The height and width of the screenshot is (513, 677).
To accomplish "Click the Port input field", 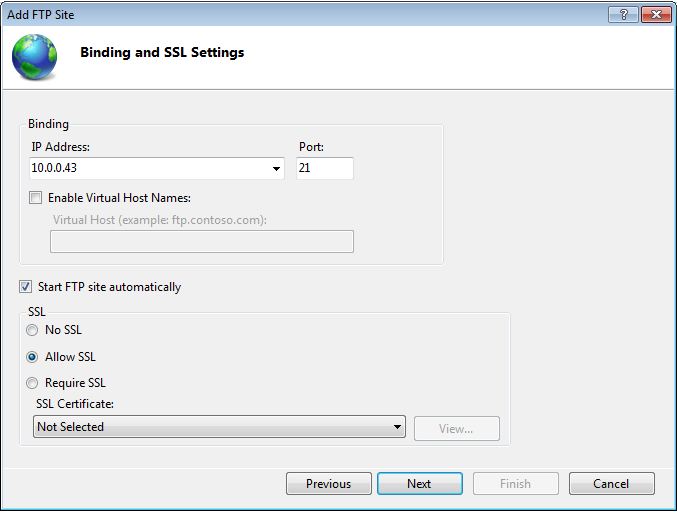I will click(325, 168).
